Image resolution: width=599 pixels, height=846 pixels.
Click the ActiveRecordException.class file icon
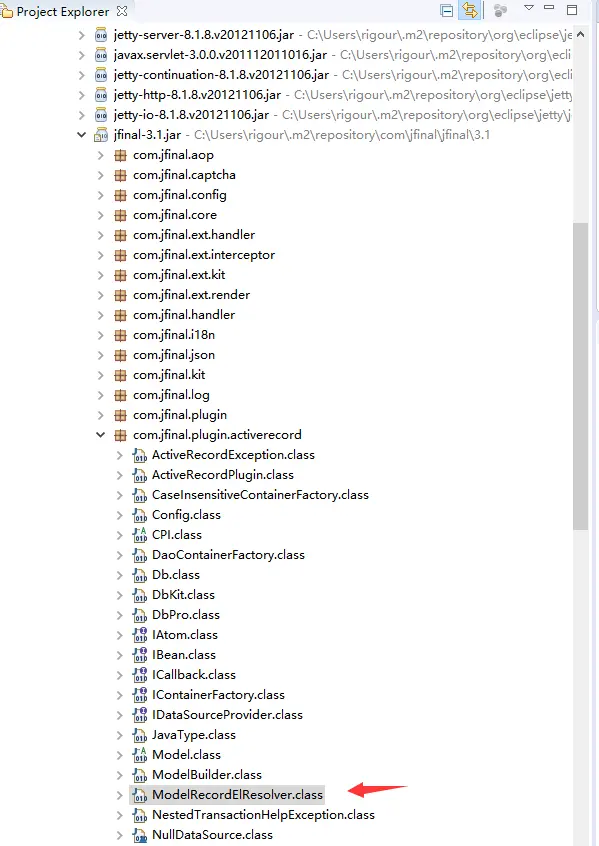[140, 455]
